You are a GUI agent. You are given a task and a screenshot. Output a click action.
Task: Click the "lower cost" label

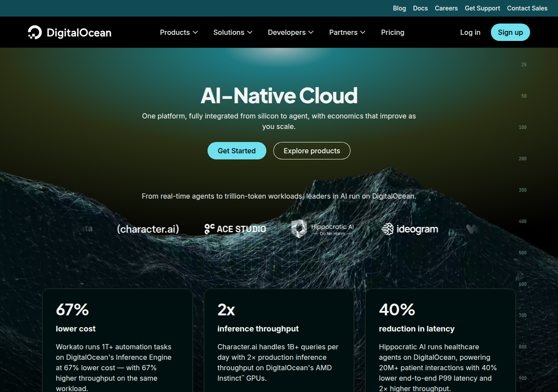click(76, 329)
